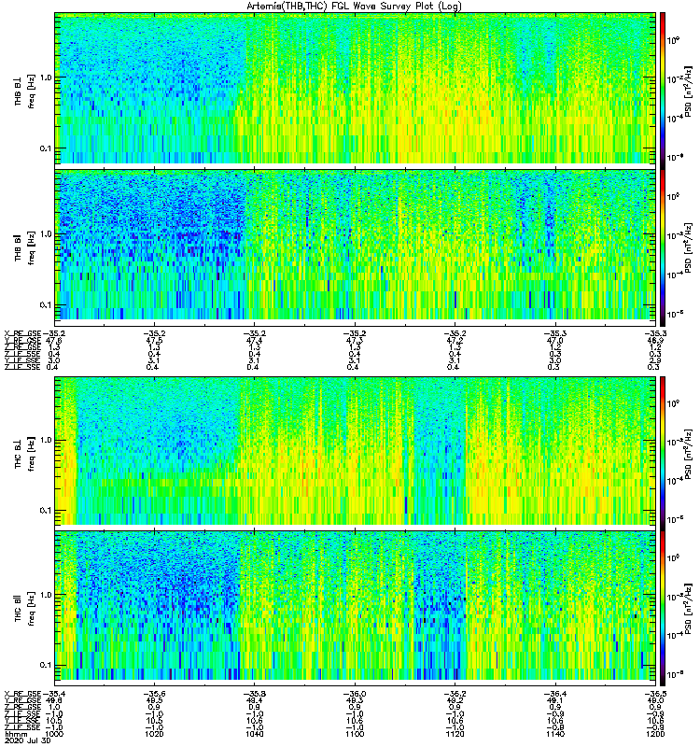Click the 'hhmm' time axis label
The width and height of the screenshot is (700, 747).
click(15, 734)
